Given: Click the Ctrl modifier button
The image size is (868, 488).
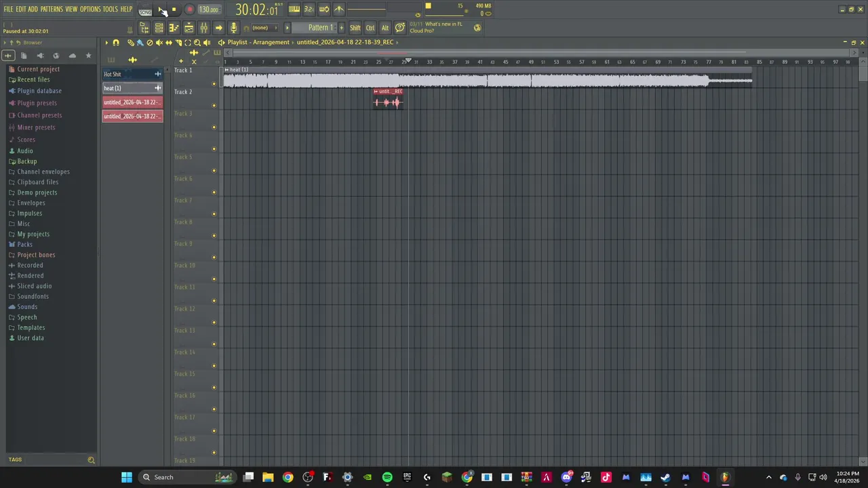Looking at the screenshot, I should pos(370,28).
